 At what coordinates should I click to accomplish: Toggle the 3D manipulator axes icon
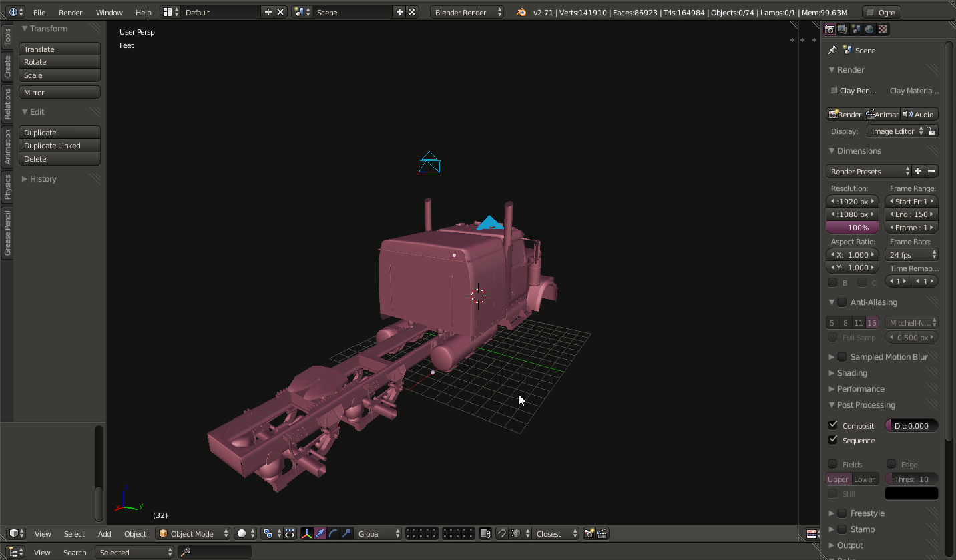coord(306,533)
